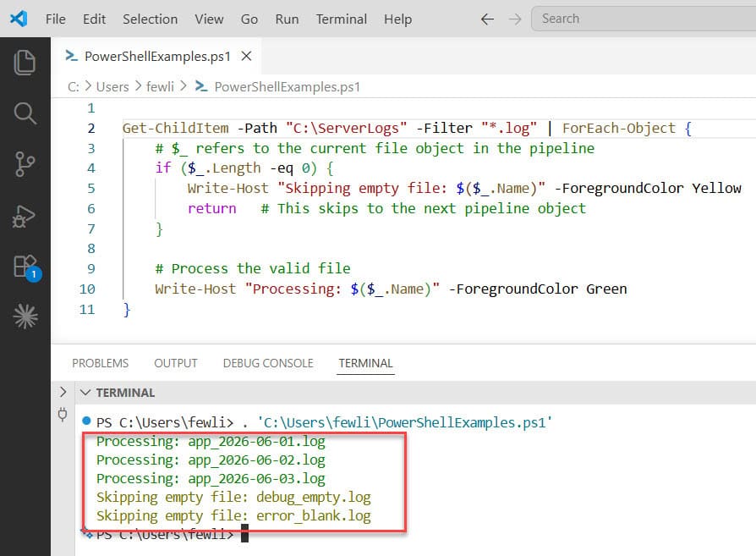Viewport: 756px width, 556px height.
Task: Open the Help menu
Action: pyautogui.click(x=397, y=19)
